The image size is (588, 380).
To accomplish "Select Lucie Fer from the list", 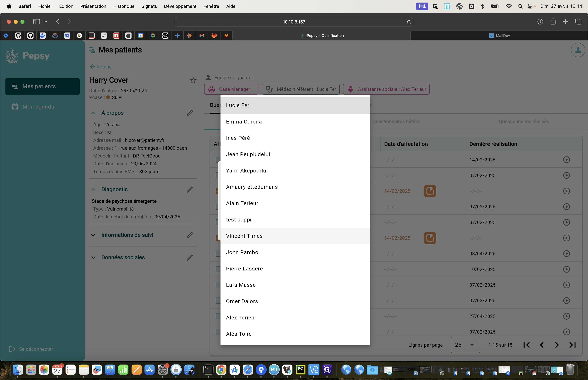I will pyautogui.click(x=295, y=105).
